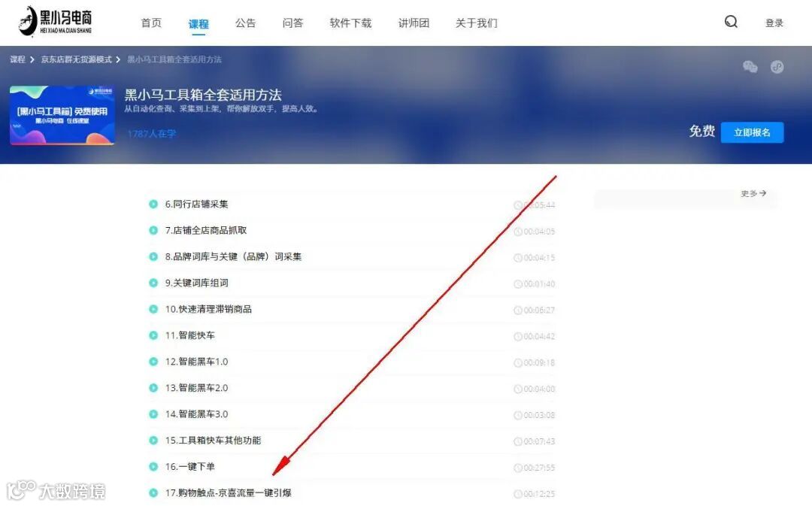Open 软件下载 in navigation

coord(350,23)
